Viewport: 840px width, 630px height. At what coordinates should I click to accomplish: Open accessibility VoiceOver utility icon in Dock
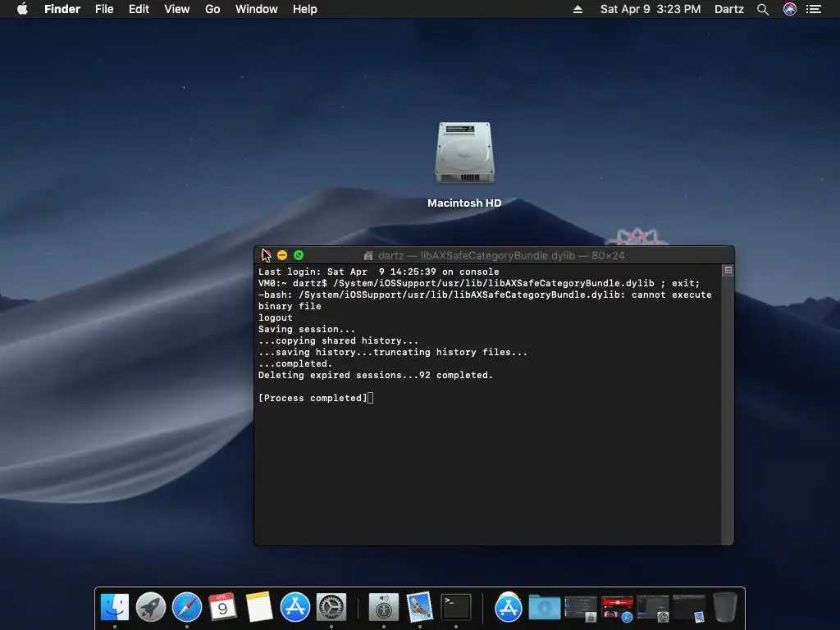pos(384,607)
